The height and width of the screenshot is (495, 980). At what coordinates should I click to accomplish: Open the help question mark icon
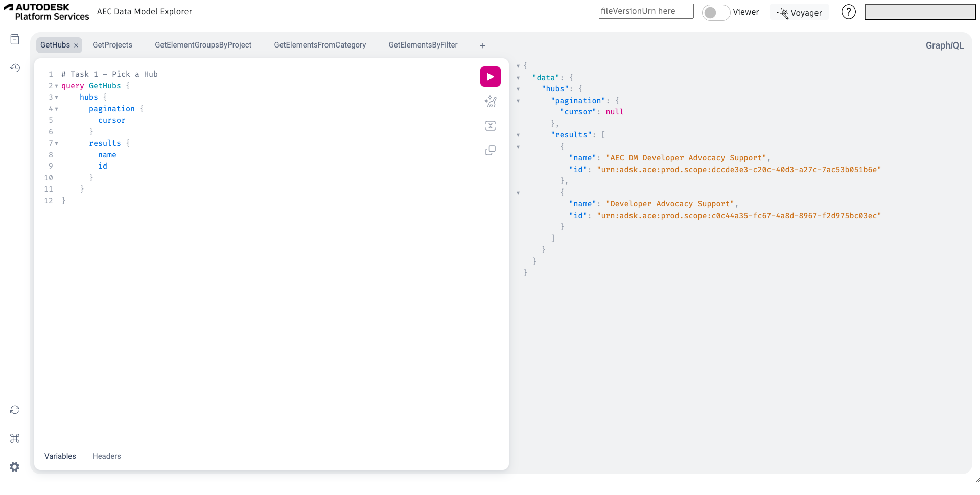[x=848, y=12]
